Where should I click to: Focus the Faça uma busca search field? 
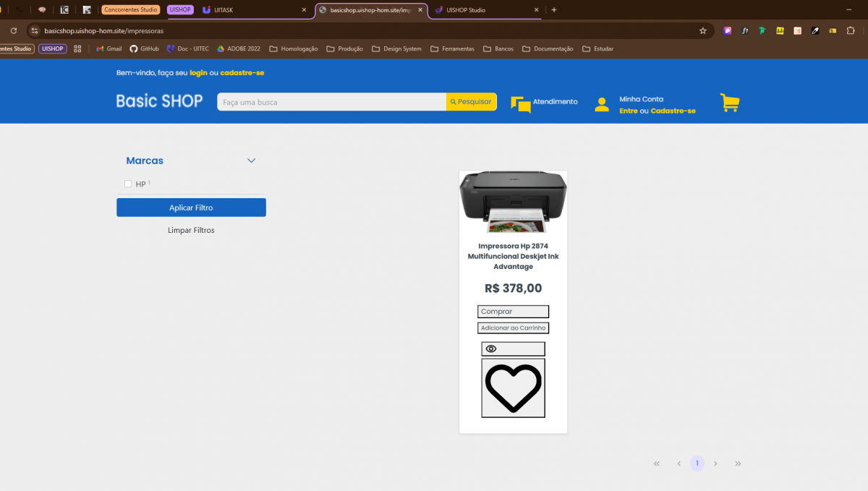click(x=331, y=102)
